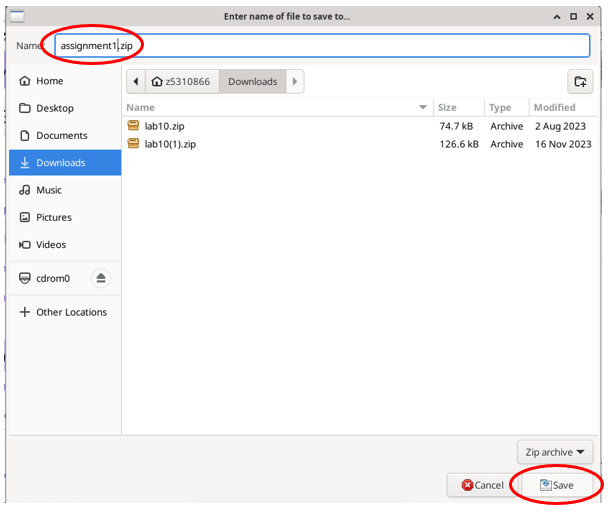Shade the window with the up arrow

click(x=557, y=16)
